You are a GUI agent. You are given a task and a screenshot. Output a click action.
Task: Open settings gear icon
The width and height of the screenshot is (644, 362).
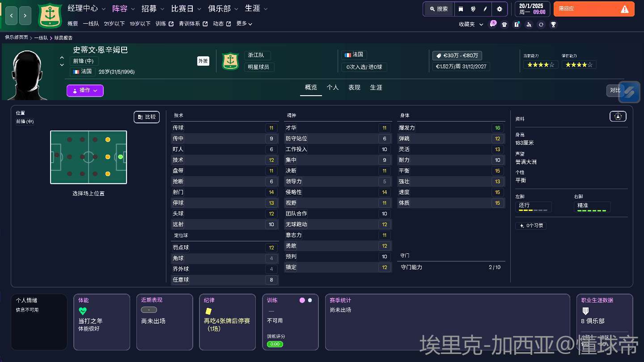click(x=500, y=9)
